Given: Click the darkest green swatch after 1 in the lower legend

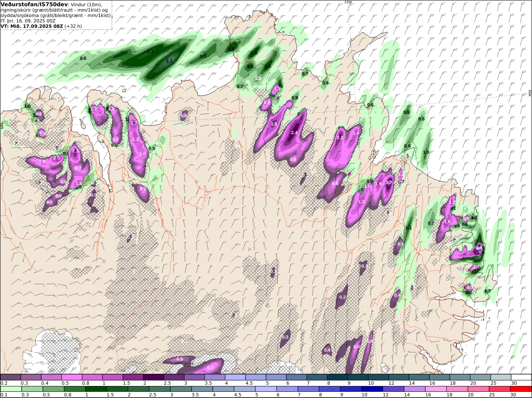Looking at the screenshot, I should (96, 389).
